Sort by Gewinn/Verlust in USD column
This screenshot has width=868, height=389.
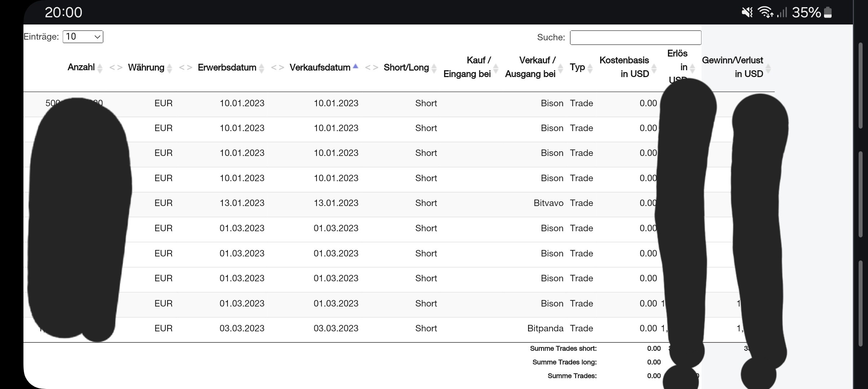coord(768,68)
